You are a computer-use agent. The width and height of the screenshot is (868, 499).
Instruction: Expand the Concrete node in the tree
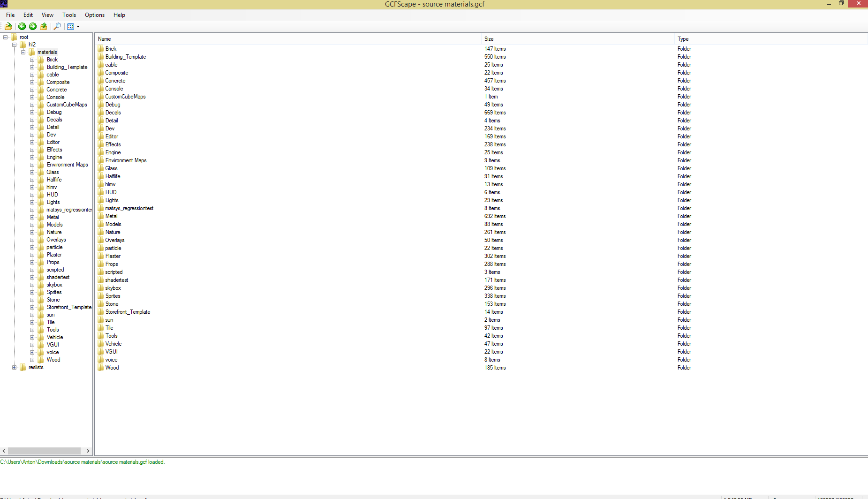pyautogui.click(x=32, y=90)
